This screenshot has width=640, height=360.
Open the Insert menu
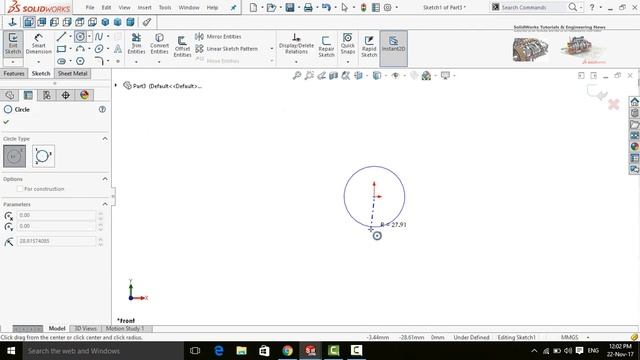[x=144, y=7]
